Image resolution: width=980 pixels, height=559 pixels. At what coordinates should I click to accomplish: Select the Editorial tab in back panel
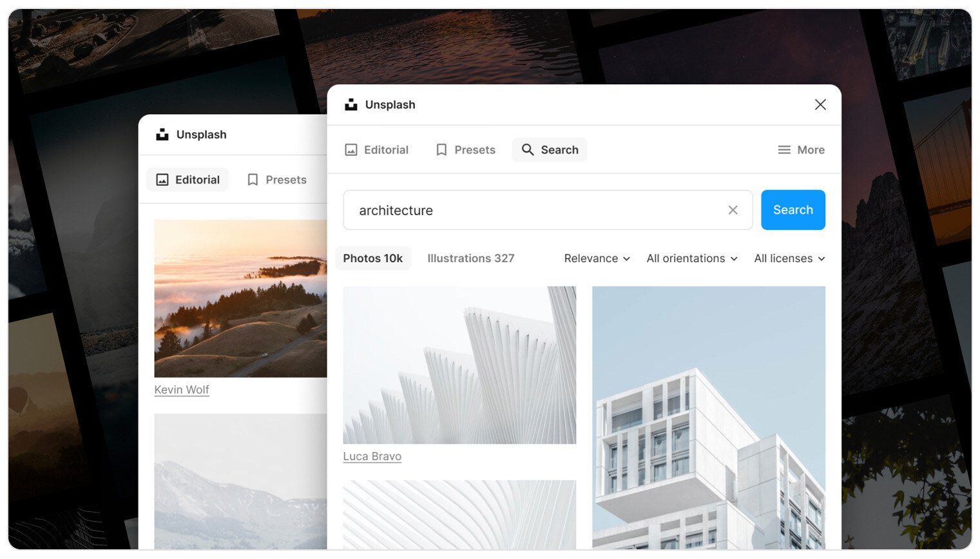[x=187, y=180]
